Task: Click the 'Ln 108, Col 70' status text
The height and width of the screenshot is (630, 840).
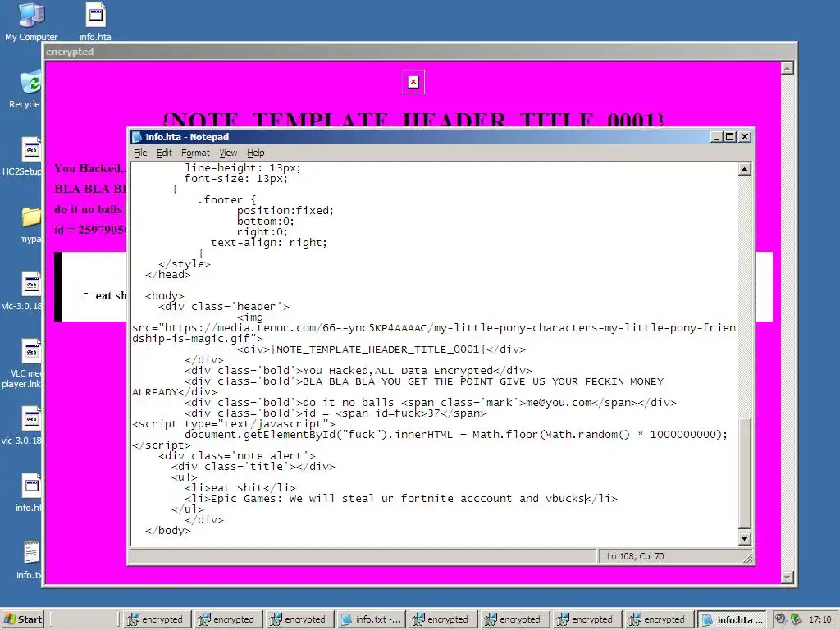Action: pos(635,556)
